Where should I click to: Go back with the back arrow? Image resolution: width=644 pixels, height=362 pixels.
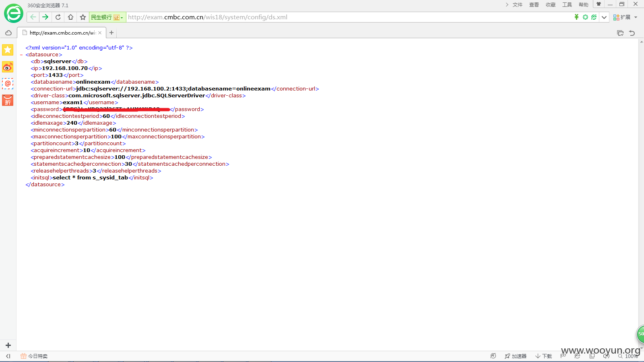click(x=33, y=17)
